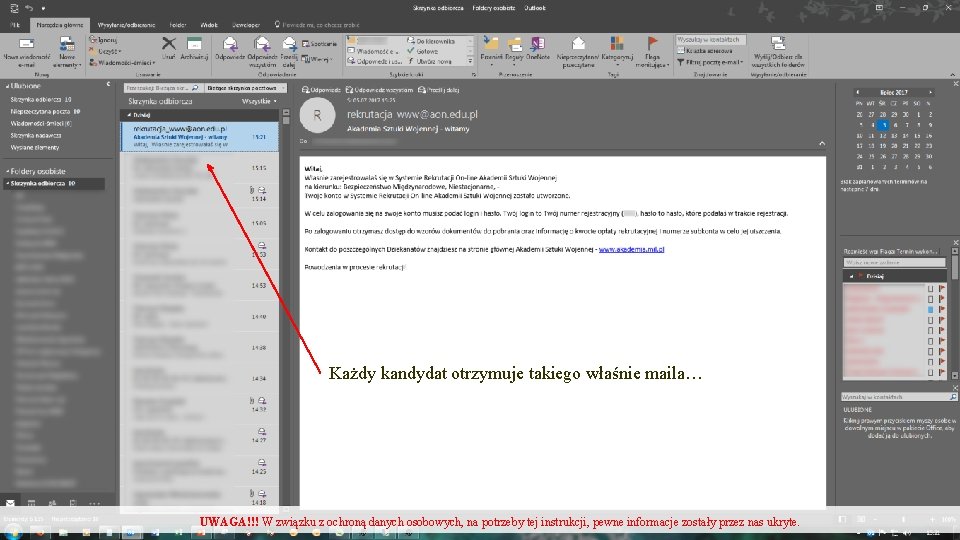
Task: Open Filtruj pocztę e-mail dropdown
Action: 710,62
